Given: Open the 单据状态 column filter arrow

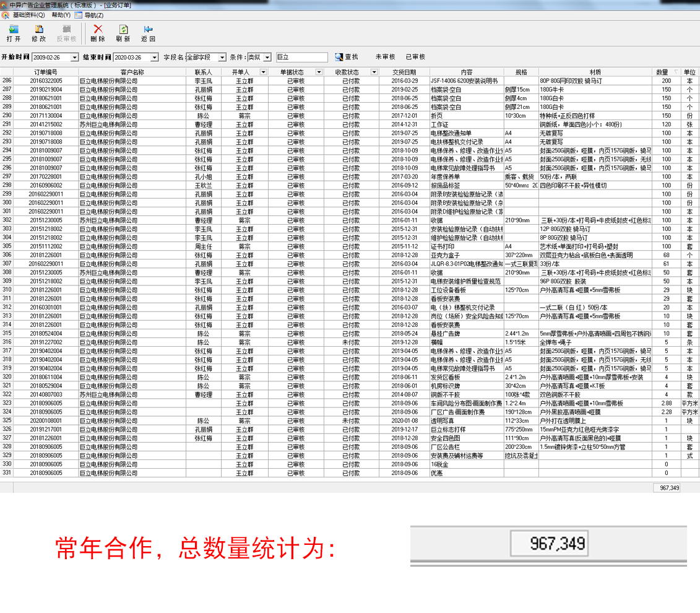Looking at the screenshot, I should (319, 72).
